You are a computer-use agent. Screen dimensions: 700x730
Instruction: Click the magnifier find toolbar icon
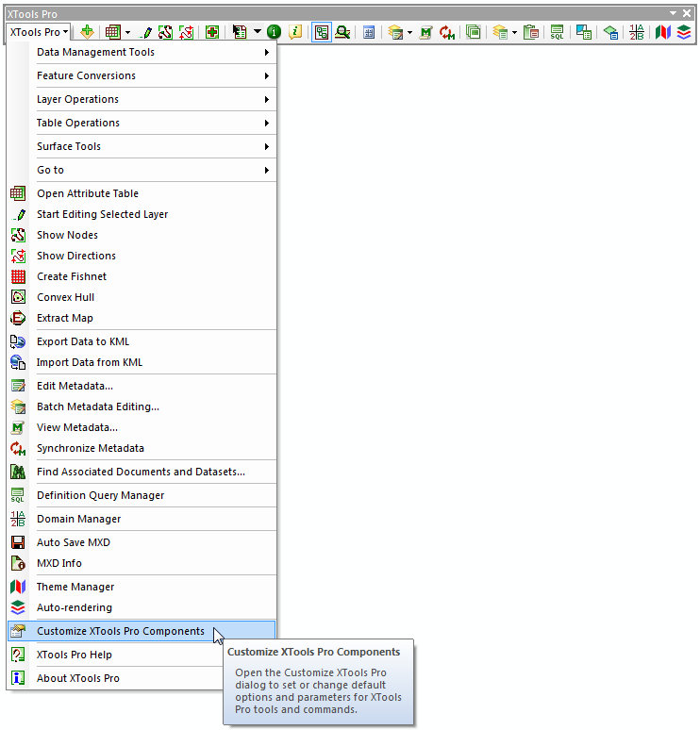click(342, 32)
